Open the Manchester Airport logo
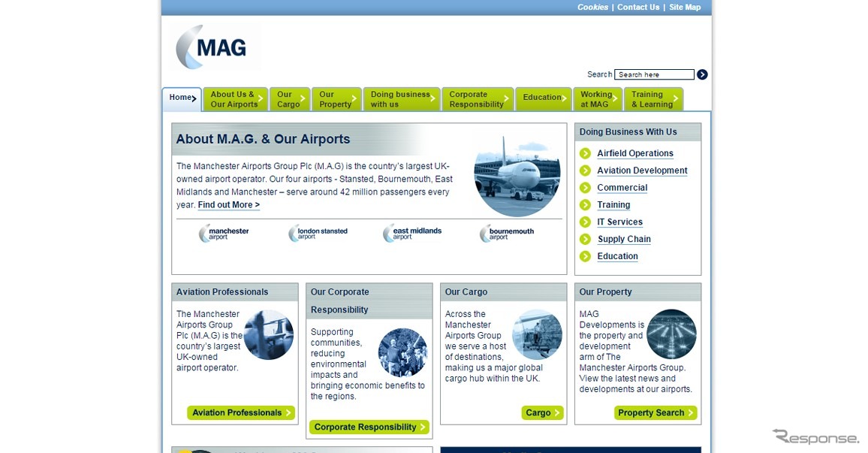The height and width of the screenshot is (453, 868). [224, 233]
